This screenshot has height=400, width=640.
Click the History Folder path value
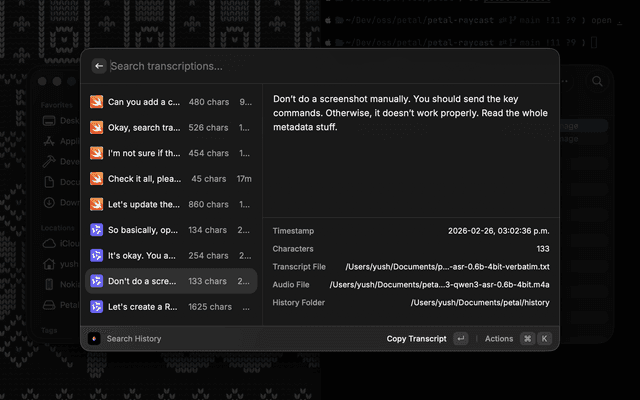pyautogui.click(x=479, y=302)
